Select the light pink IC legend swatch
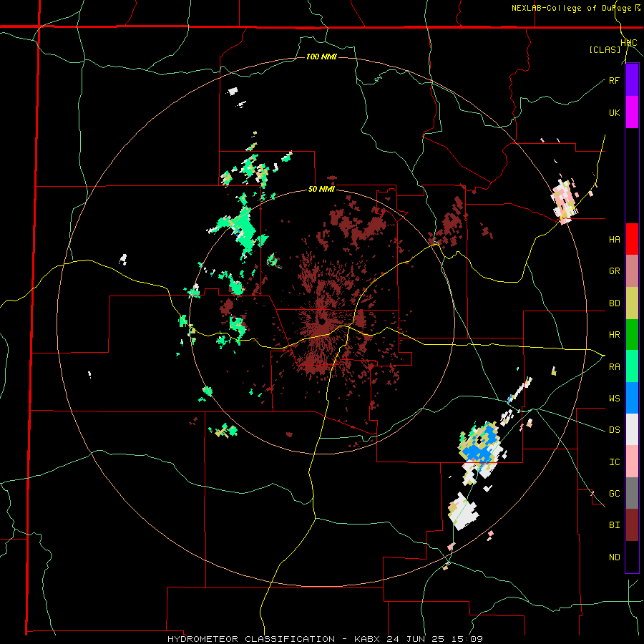Image resolution: width=644 pixels, height=644 pixels. [632, 462]
